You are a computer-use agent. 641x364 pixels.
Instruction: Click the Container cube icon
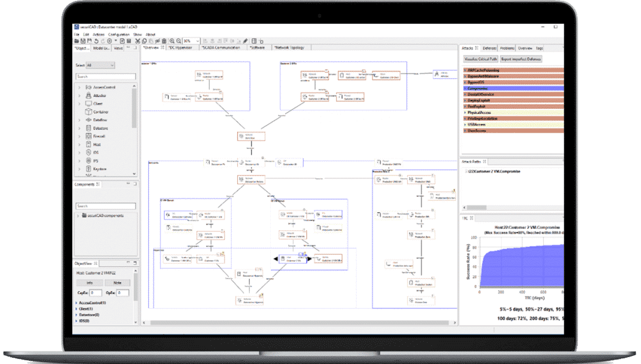(x=88, y=111)
